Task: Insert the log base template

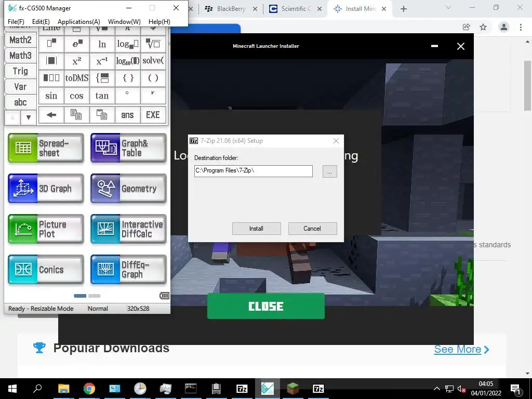Action: pos(128,44)
